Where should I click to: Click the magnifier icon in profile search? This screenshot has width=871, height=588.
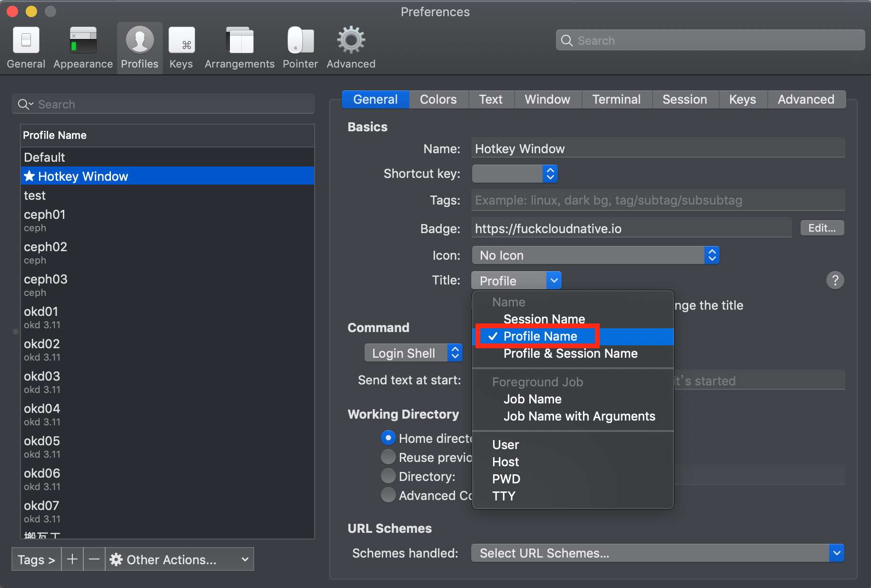click(x=25, y=104)
